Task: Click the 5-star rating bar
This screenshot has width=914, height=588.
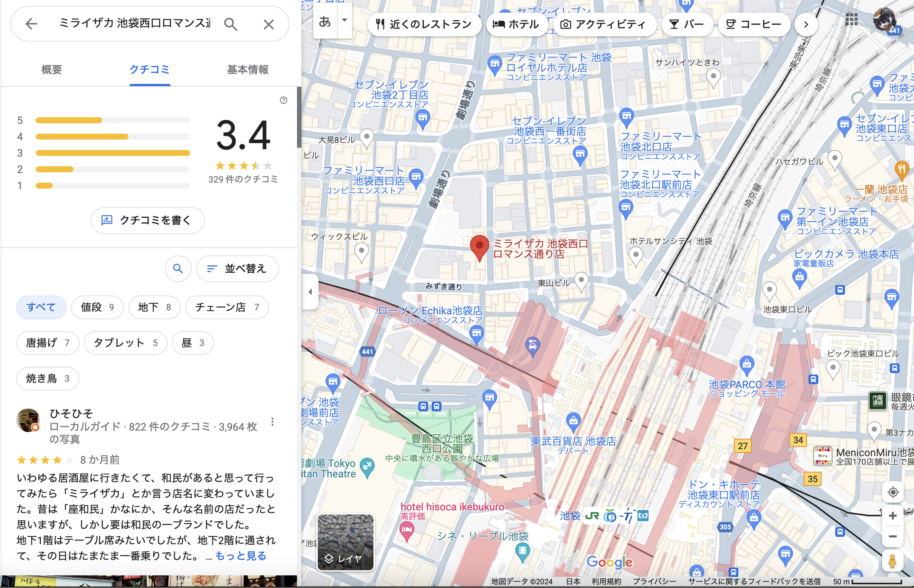Action: click(x=112, y=120)
